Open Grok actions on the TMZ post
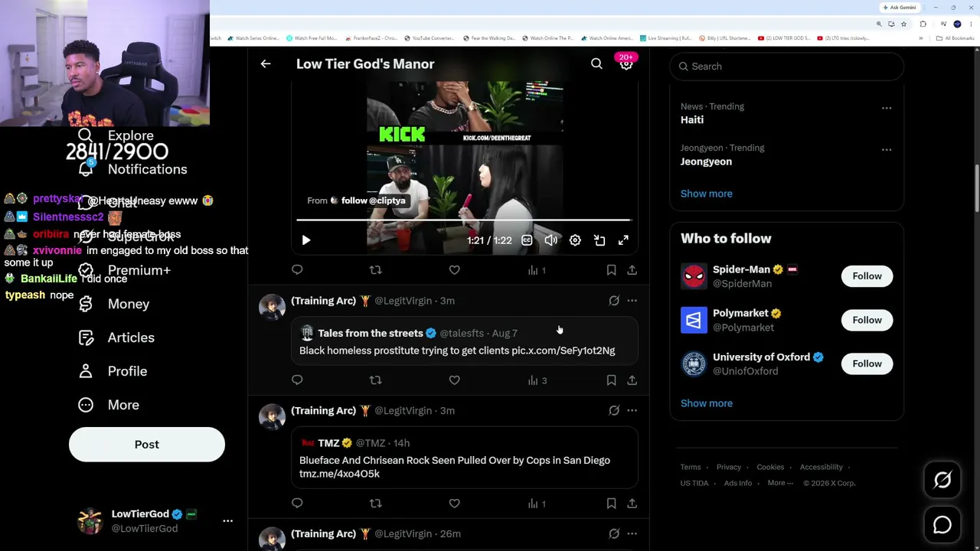The image size is (980, 551). point(614,411)
